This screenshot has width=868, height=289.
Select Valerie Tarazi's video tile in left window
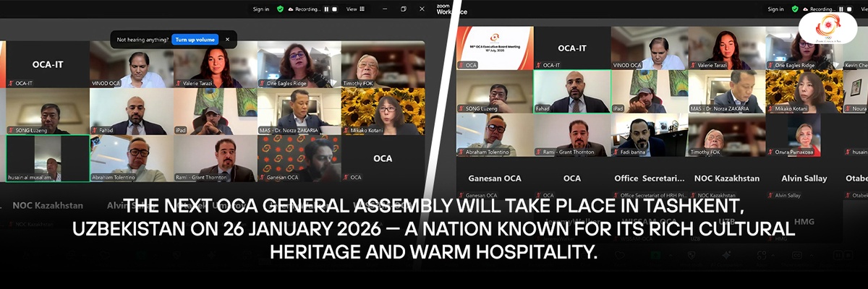tap(215, 64)
